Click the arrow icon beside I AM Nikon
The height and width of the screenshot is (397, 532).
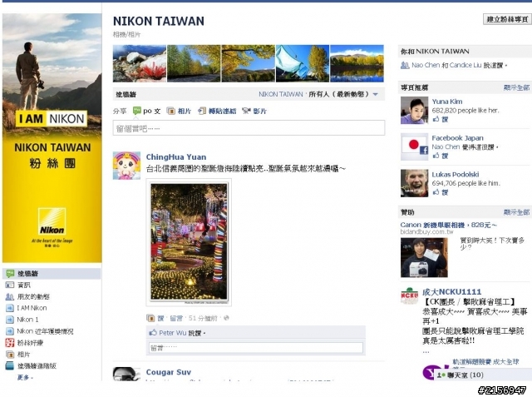(10, 308)
